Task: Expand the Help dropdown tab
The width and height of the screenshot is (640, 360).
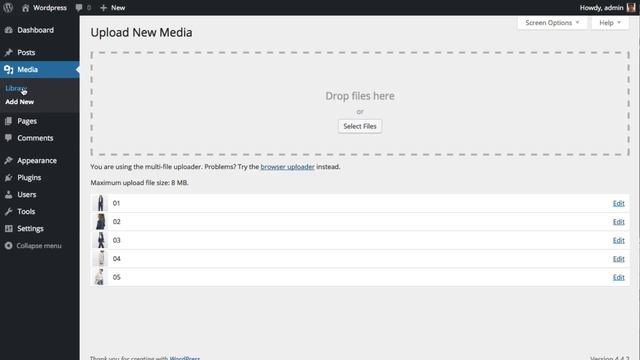Action: pyautogui.click(x=610, y=23)
